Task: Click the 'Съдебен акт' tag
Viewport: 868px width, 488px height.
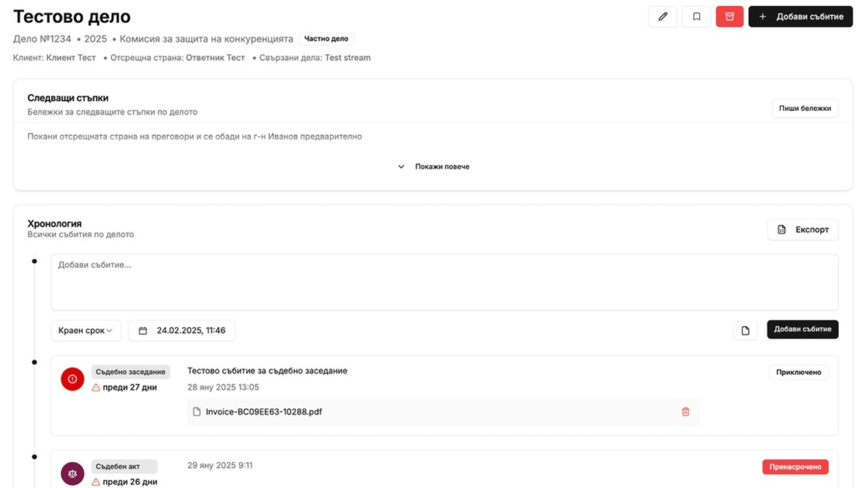Action: 124,466
